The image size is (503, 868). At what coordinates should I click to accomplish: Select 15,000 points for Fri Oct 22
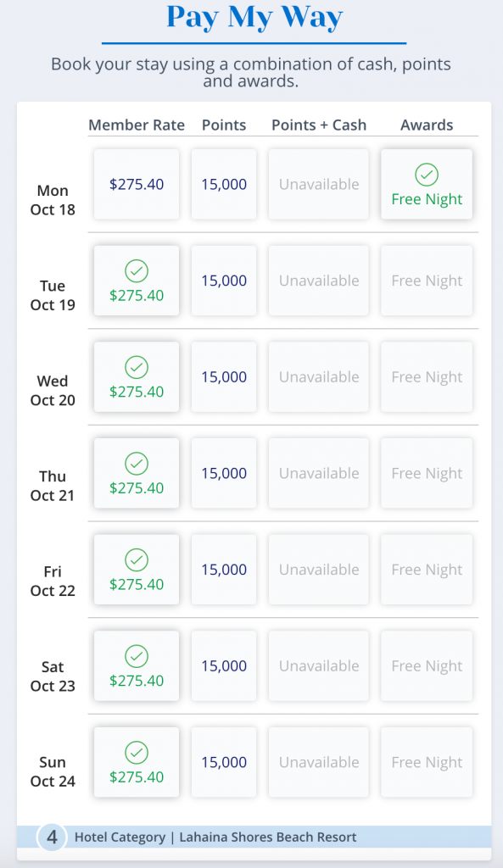tap(224, 570)
